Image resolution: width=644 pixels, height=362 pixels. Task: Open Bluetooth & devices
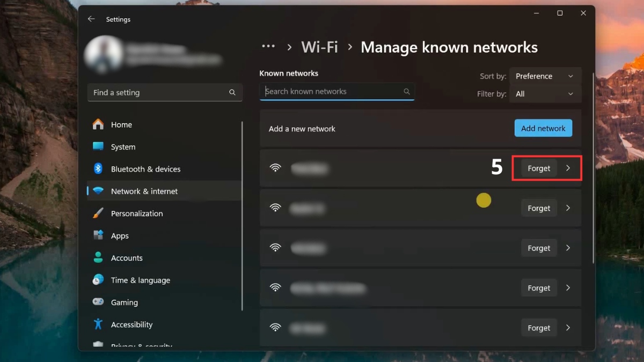164,169
